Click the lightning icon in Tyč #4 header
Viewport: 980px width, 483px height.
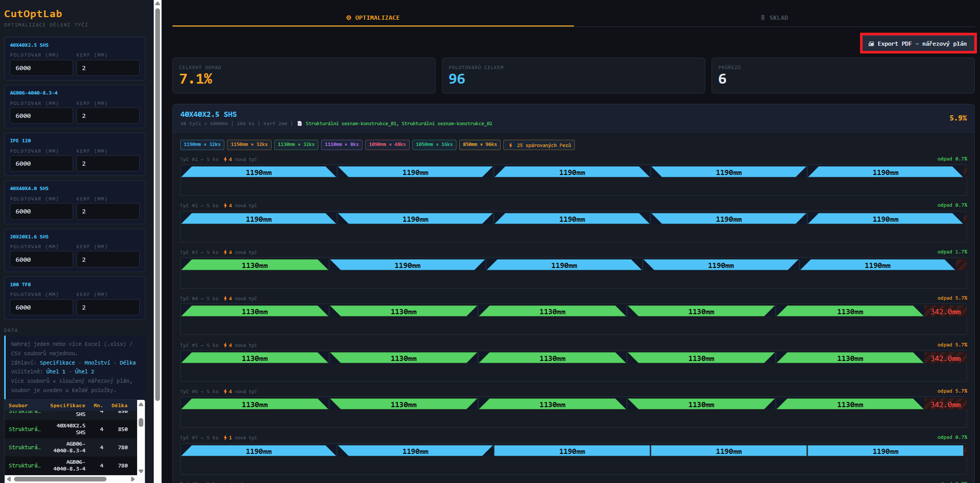click(225, 299)
